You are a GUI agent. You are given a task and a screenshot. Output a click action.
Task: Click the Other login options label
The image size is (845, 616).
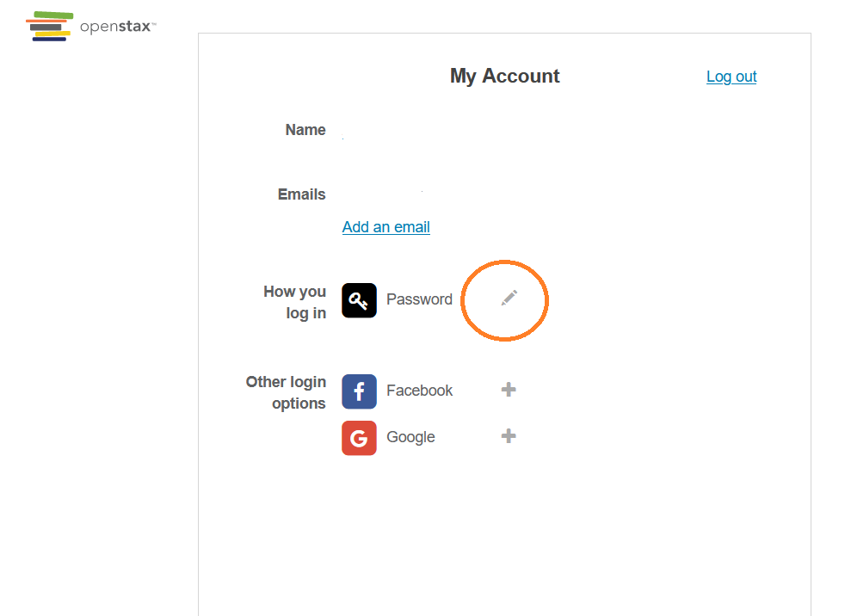tap(286, 392)
